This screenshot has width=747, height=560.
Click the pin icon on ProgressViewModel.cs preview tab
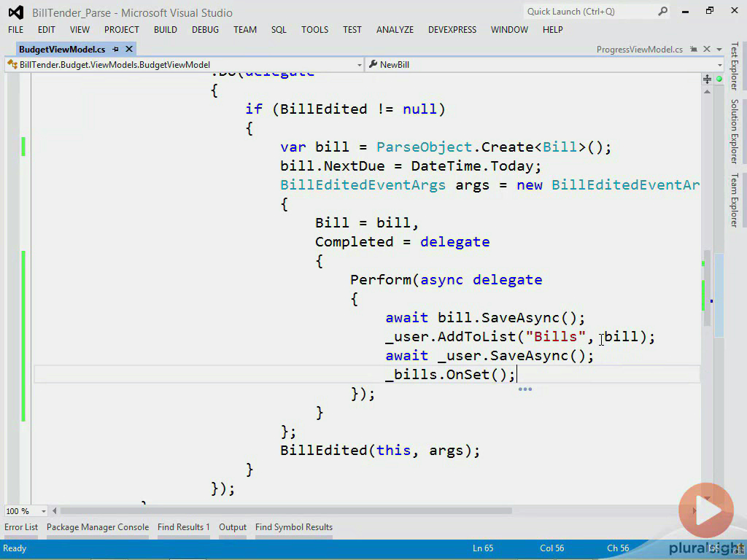point(694,49)
